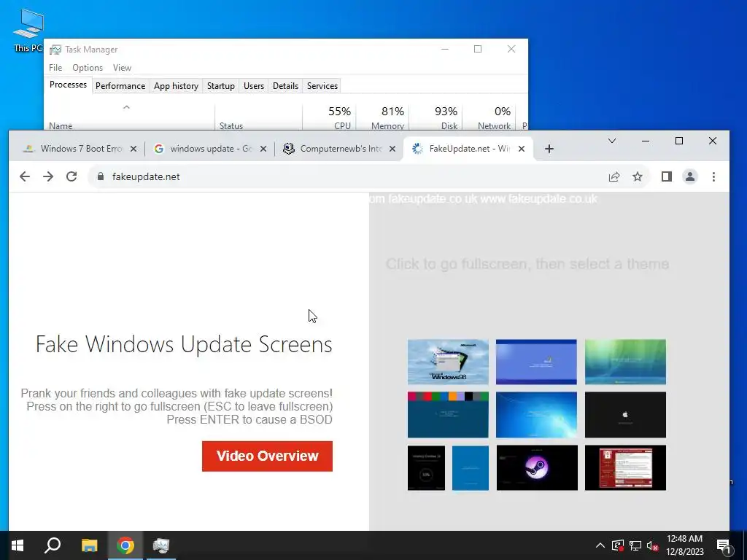
Task: Select the color-bars Windows 10 theme thumbnail
Action: coord(448,415)
